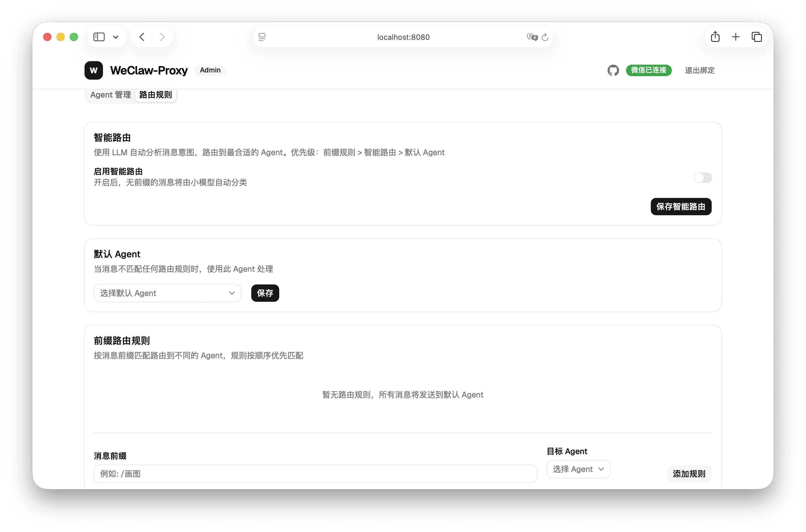Open the 选择默认 Agent dropdown
Screen dimensions: 806x532
pos(167,293)
